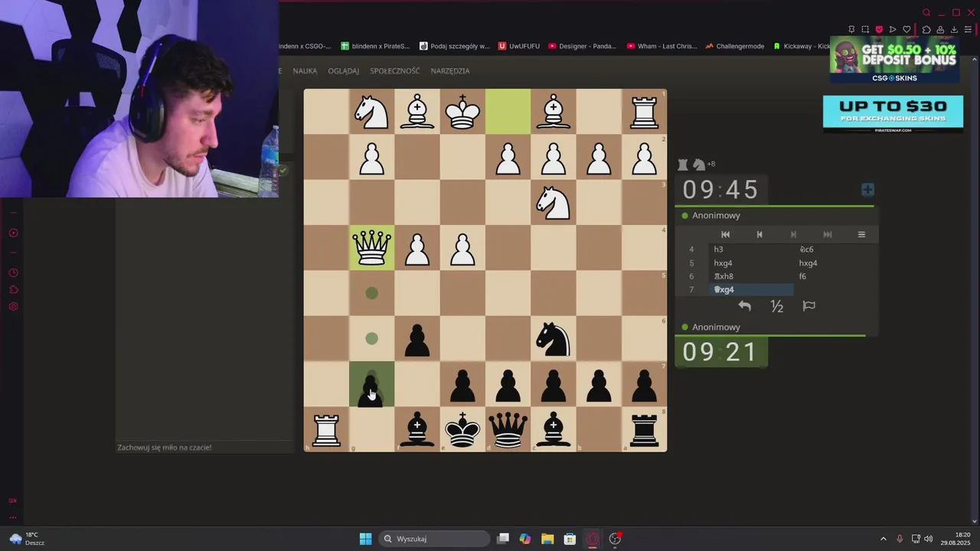
Task: Open the weather widget showing 18°C
Action: click(x=27, y=539)
